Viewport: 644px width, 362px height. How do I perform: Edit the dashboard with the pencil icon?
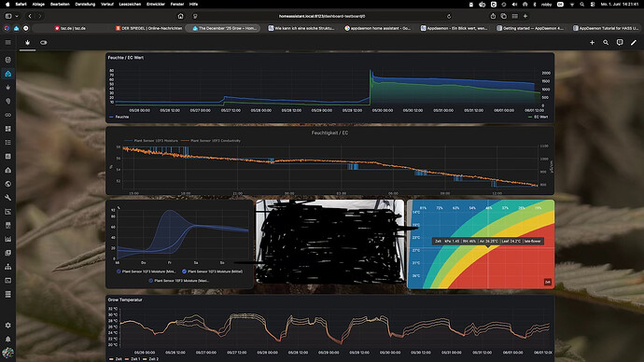[x=634, y=42]
